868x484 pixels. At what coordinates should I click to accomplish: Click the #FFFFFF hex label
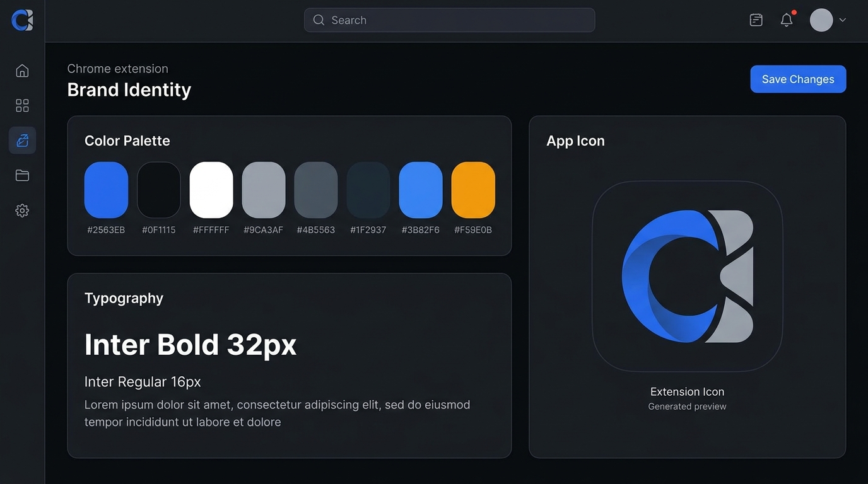click(x=211, y=230)
